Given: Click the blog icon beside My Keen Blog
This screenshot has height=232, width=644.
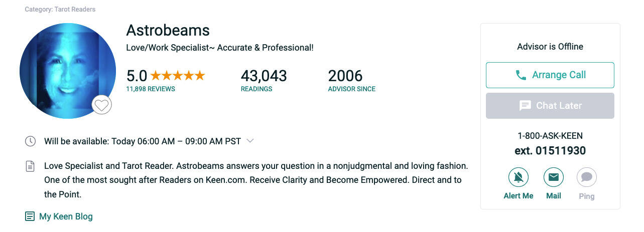Looking at the screenshot, I should coord(30,216).
